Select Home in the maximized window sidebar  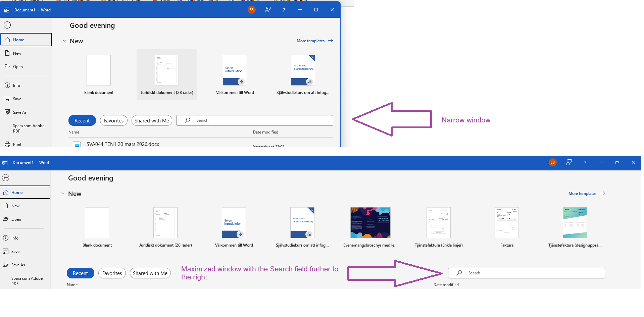tap(25, 192)
